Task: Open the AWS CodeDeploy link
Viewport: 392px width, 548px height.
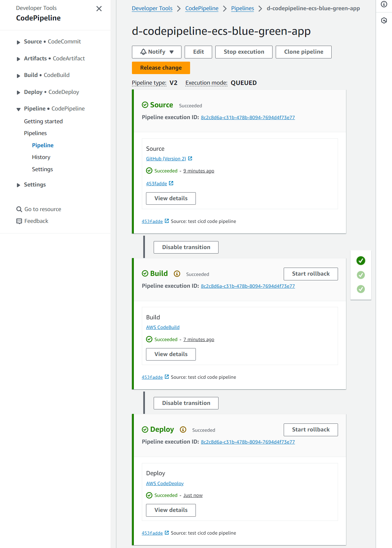Action: click(x=165, y=483)
